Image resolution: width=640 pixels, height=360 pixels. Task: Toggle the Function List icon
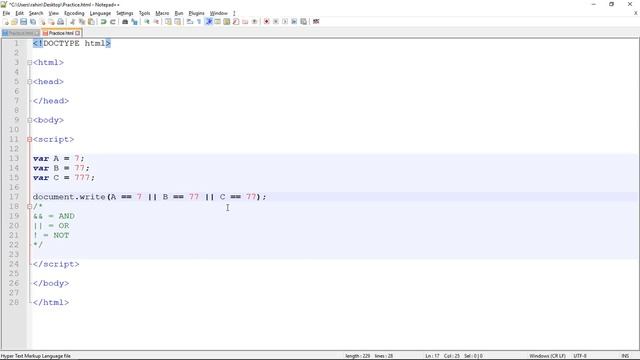(236, 22)
